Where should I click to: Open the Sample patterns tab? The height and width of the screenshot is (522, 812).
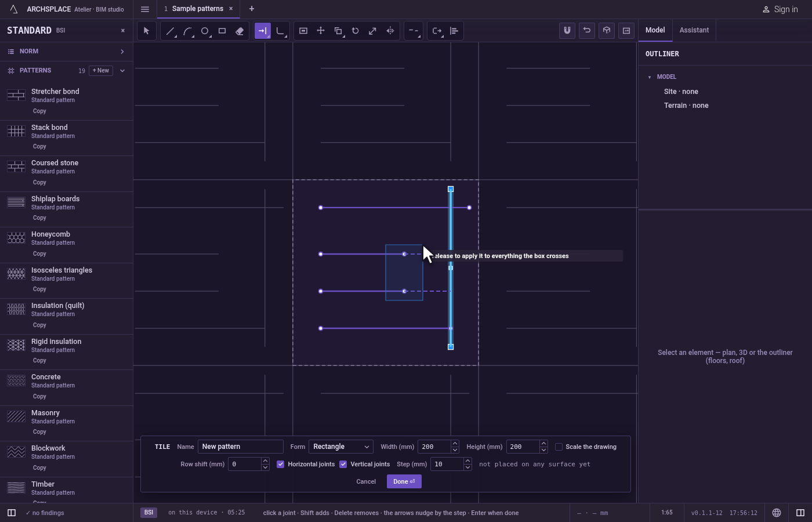[198, 9]
